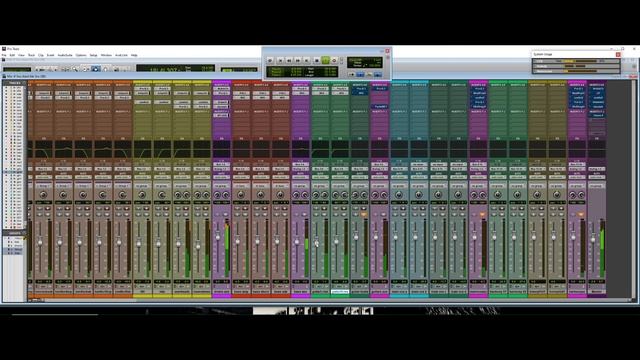The width and height of the screenshot is (640, 360).
Task: Solo the leftmost yellow track strip
Action: tap(138, 214)
